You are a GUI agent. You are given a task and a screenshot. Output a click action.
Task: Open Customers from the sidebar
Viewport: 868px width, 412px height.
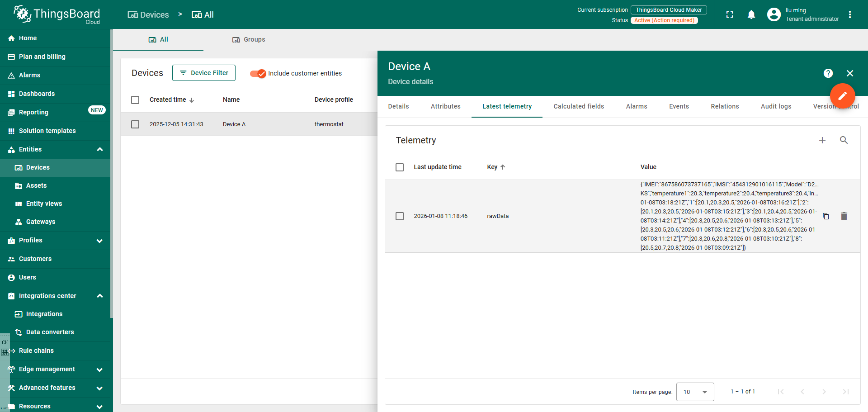tap(55, 259)
